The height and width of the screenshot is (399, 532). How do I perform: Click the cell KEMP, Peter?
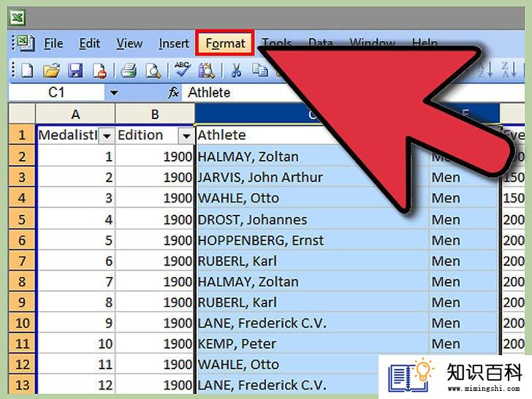312,343
